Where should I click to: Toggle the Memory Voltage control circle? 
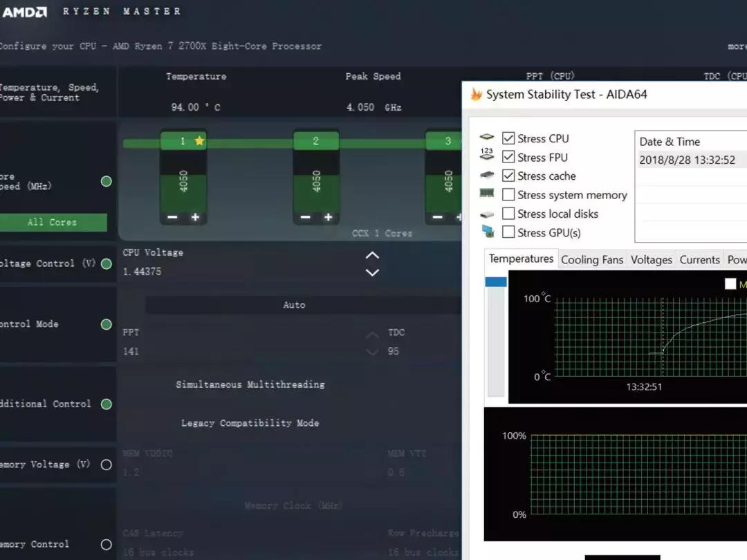(106, 465)
